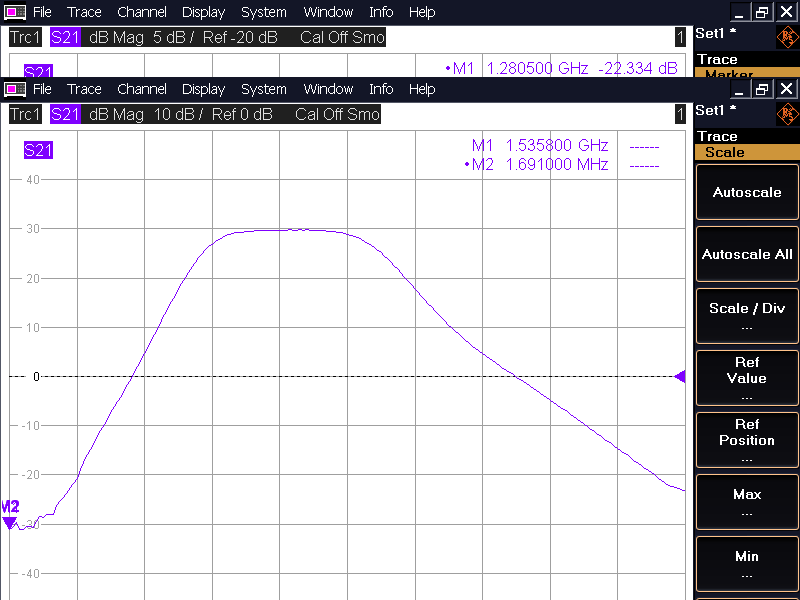The image size is (800, 600).
Task: Click the reference level triangle at 0 dB line
Action: (x=680, y=377)
